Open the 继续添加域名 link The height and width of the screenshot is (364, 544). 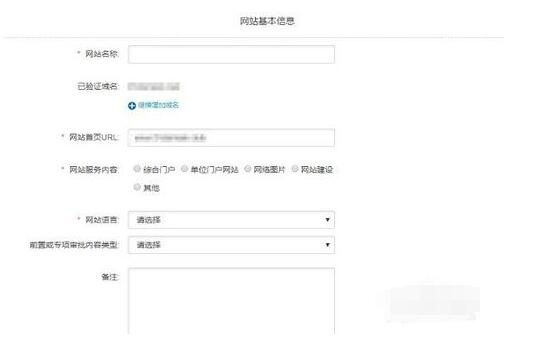[x=159, y=105]
